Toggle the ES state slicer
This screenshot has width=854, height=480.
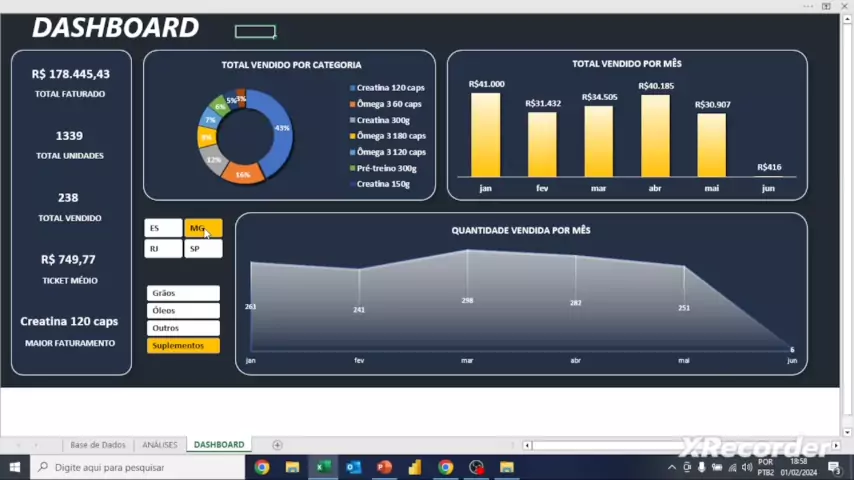(163, 229)
